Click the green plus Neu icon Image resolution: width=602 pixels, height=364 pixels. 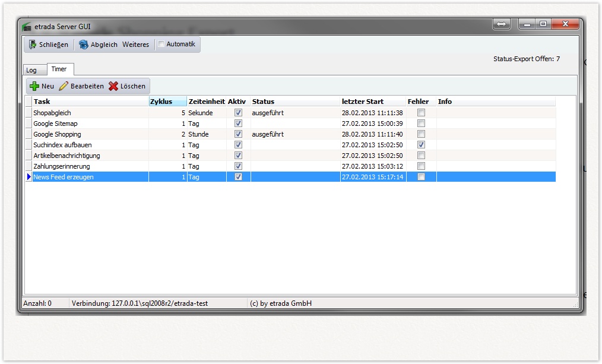point(34,86)
